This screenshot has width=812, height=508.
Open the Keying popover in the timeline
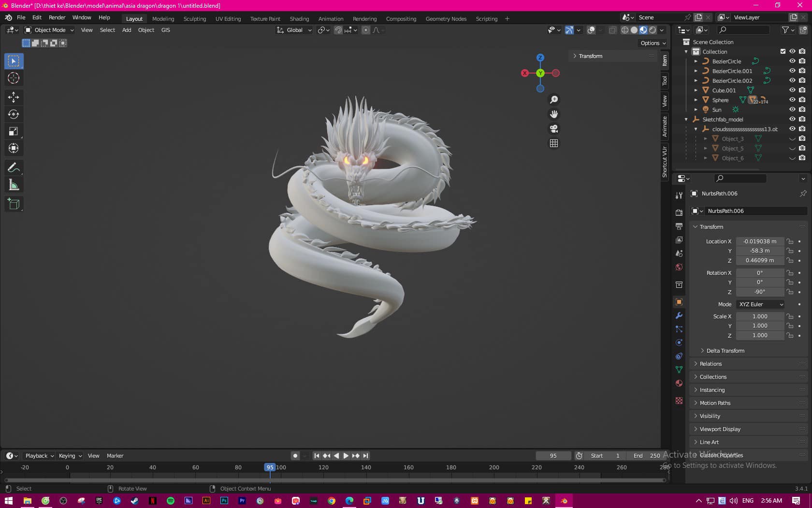(x=70, y=456)
